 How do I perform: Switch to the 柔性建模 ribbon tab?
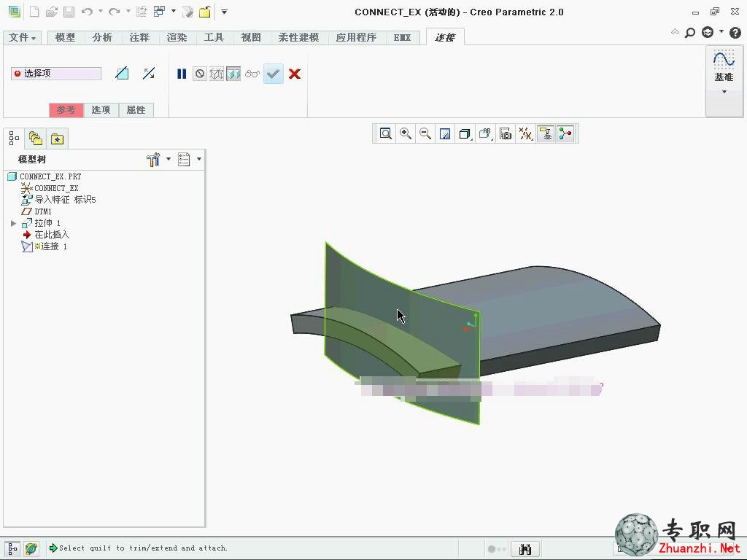[x=298, y=37]
